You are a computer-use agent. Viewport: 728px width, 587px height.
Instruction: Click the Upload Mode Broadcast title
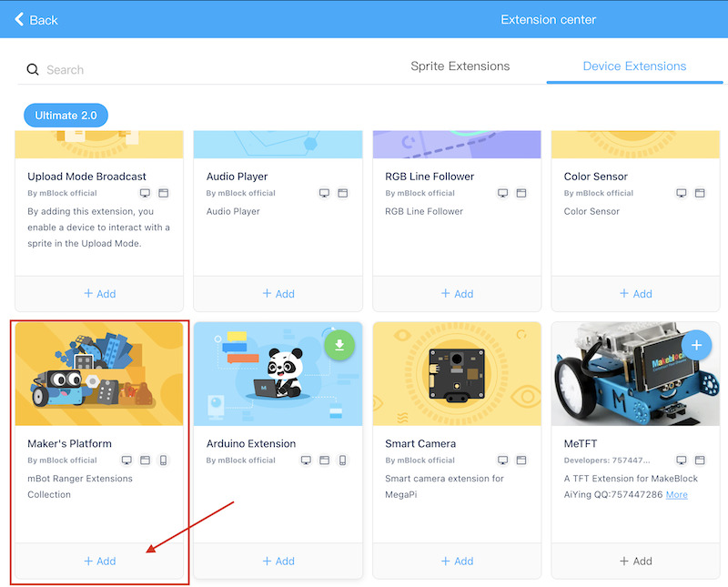pos(86,177)
